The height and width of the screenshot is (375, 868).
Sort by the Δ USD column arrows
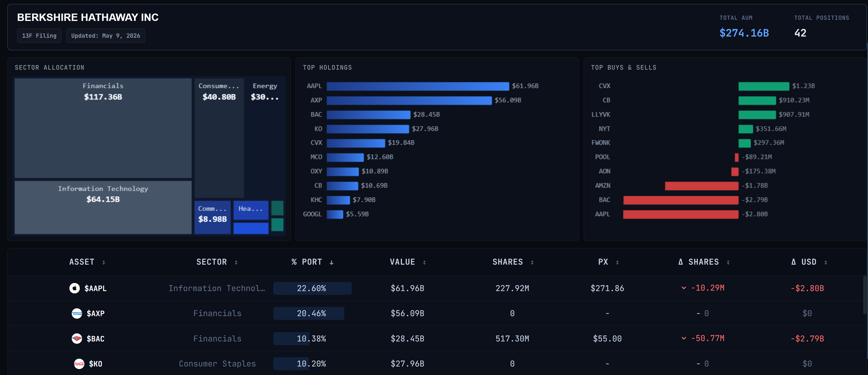pos(825,263)
